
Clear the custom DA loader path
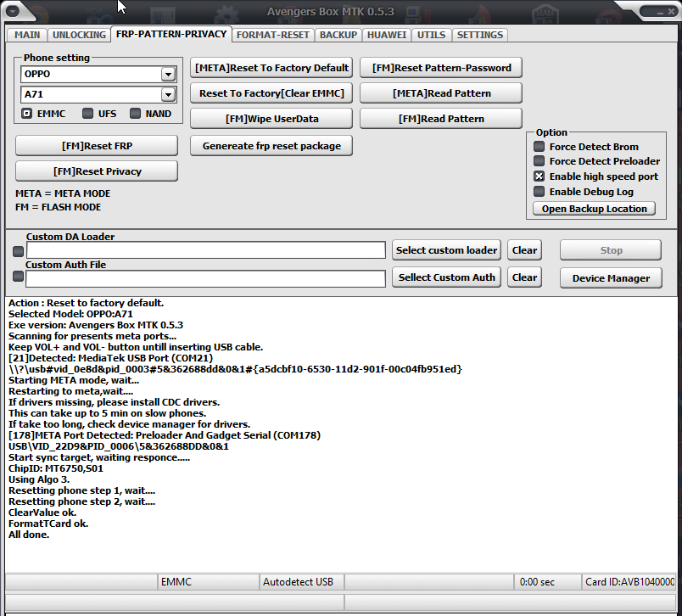coord(524,250)
